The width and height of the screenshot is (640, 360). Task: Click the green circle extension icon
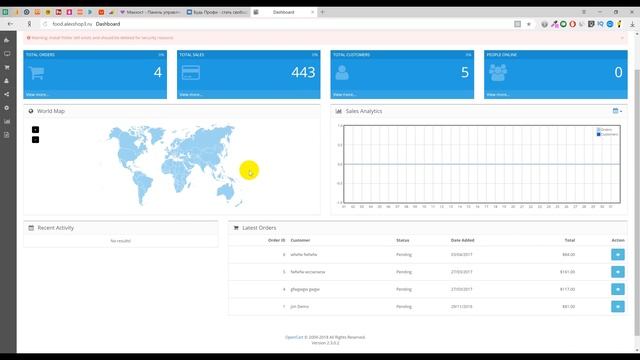[563, 24]
